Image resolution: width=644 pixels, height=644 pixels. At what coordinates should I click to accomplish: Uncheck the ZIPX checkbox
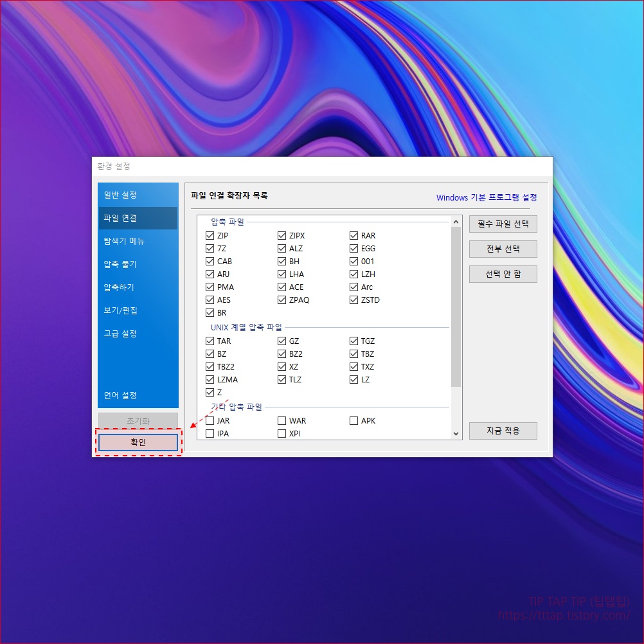(282, 235)
